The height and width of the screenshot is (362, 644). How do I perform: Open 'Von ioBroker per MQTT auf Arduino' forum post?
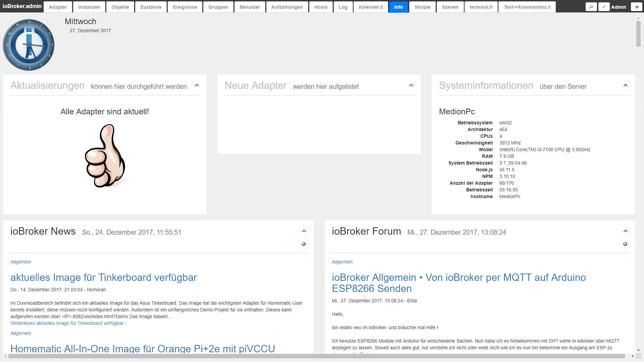tap(459, 283)
